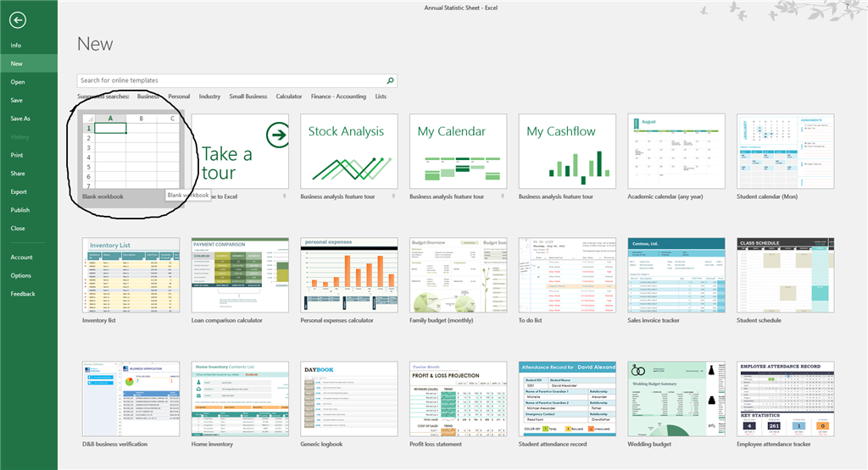Search suggested category Personal
868x470 pixels.
point(179,97)
